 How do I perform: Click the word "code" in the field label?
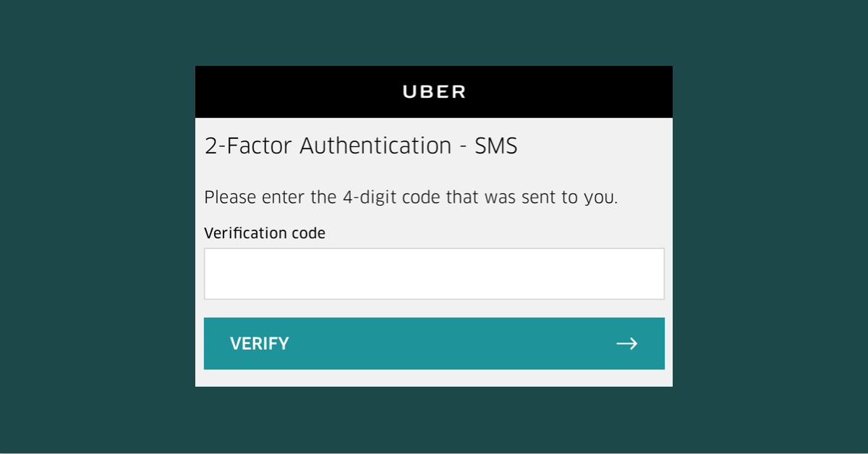tap(310, 233)
